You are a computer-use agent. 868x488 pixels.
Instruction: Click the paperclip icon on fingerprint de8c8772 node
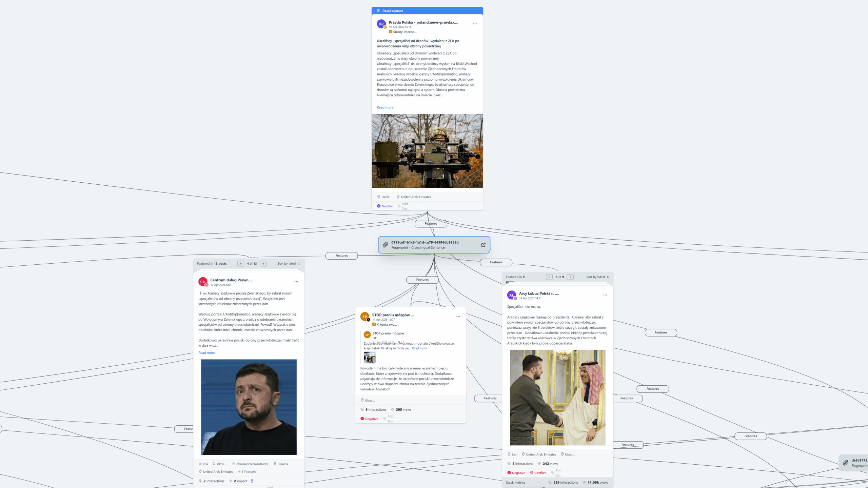tap(846, 463)
